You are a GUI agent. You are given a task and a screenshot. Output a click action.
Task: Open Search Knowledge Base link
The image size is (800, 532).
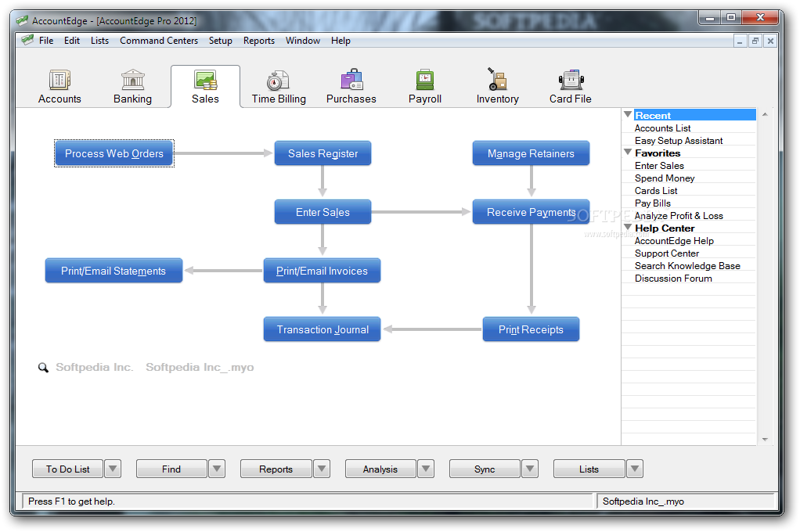pyautogui.click(x=687, y=266)
